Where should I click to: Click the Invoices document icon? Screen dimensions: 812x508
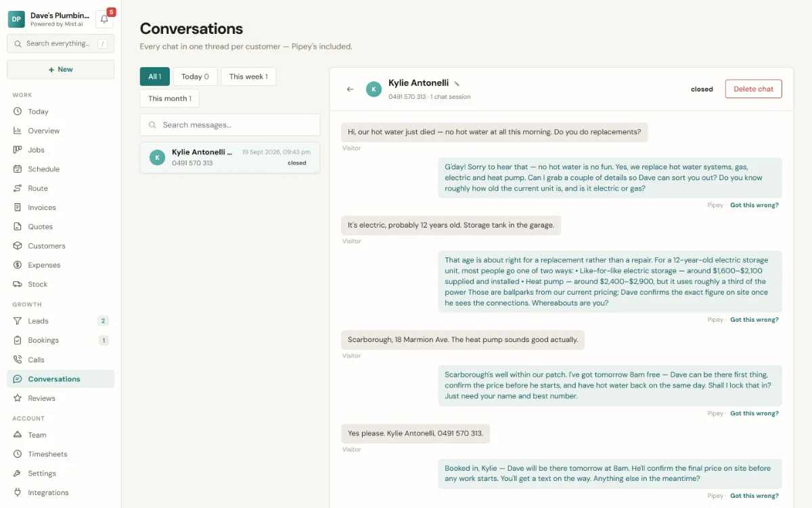(18, 207)
